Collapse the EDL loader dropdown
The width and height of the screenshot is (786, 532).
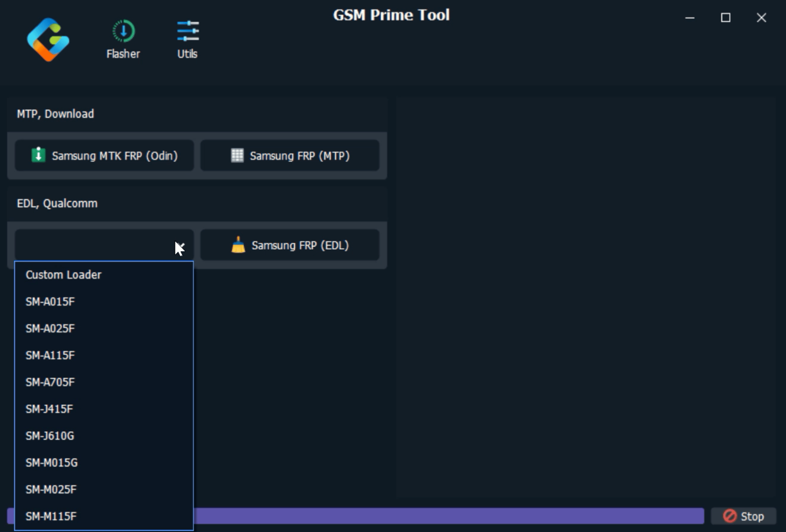tap(104, 245)
